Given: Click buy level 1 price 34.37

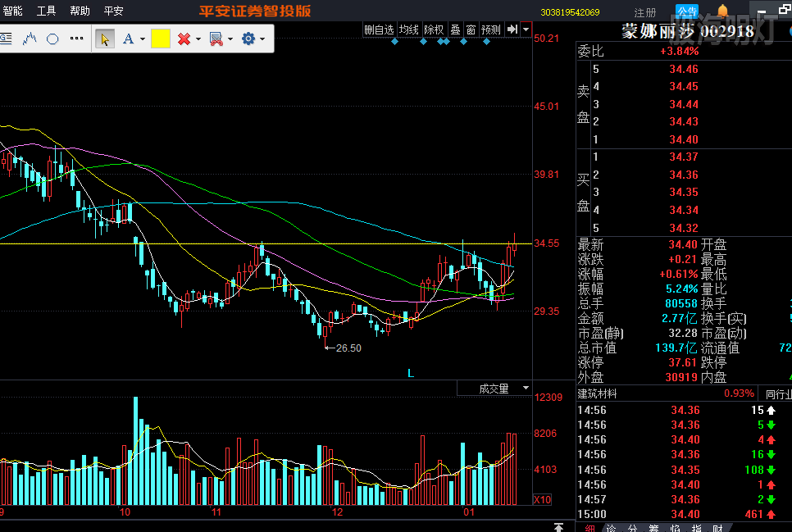Looking at the screenshot, I should 684,157.
